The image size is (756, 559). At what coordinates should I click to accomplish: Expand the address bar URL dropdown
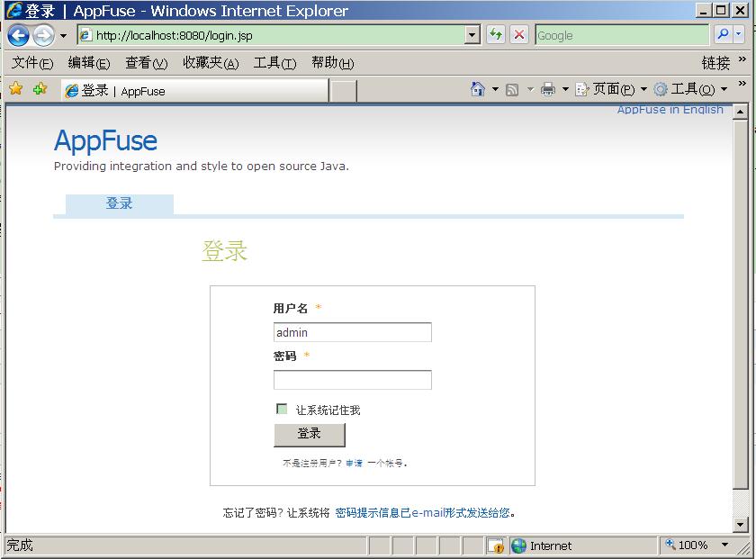(x=472, y=35)
